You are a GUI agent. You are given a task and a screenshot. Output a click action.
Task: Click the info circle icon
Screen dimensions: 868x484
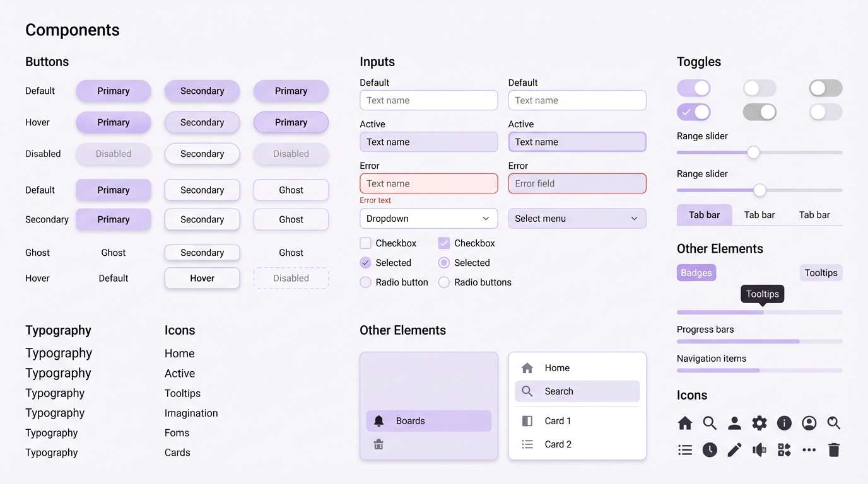[x=784, y=423]
